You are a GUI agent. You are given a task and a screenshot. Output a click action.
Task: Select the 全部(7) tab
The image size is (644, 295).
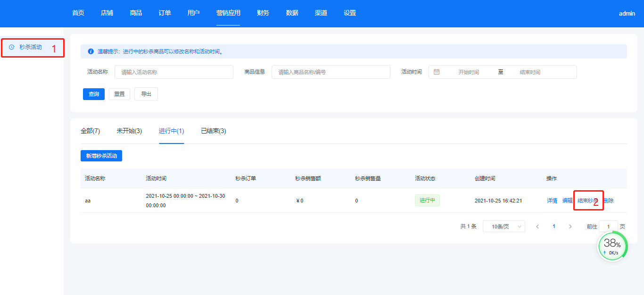point(90,131)
